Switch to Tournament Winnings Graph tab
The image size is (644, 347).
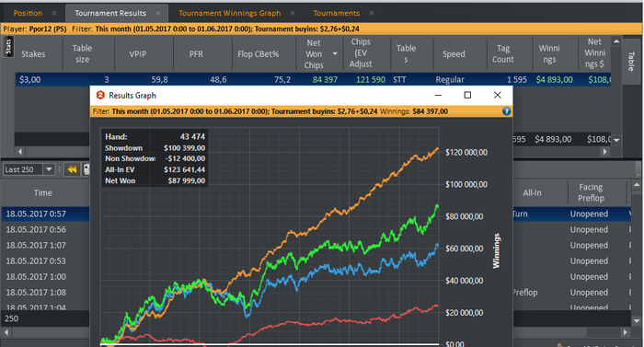pyautogui.click(x=230, y=13)
